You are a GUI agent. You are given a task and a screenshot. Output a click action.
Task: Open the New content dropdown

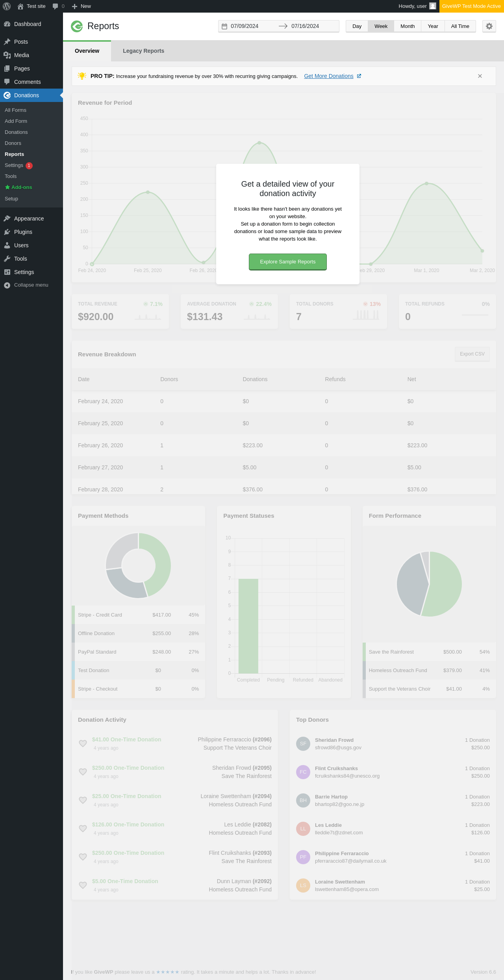point(82,6)
